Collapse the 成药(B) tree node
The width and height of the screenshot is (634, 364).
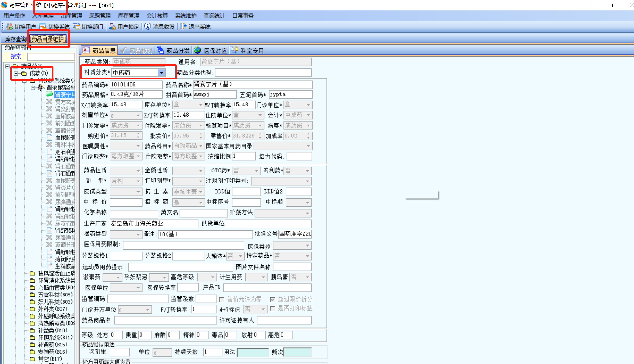click(x=16, y=73)
